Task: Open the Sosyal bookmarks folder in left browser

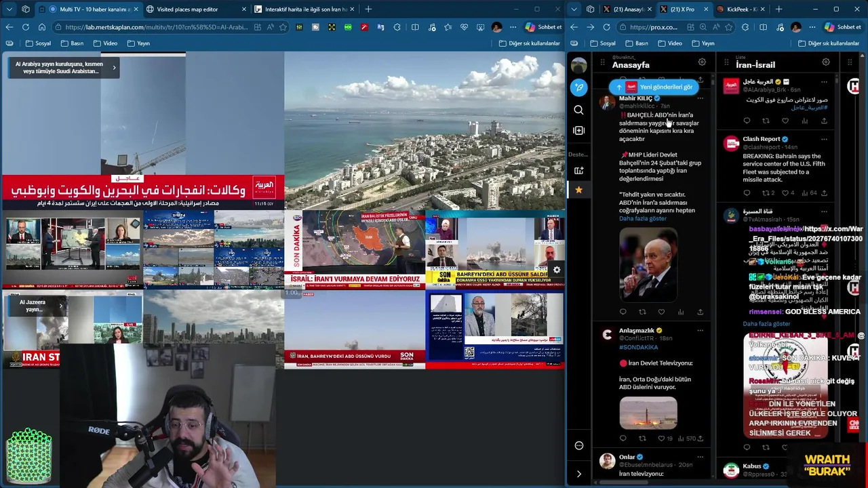Action: click(x=38, y=43)
